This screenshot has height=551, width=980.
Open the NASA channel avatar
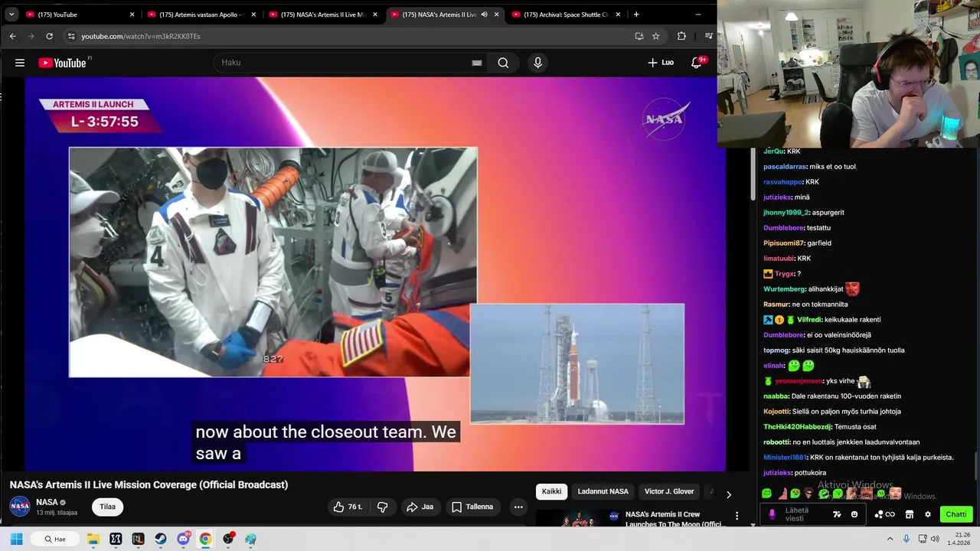point(20,507)
